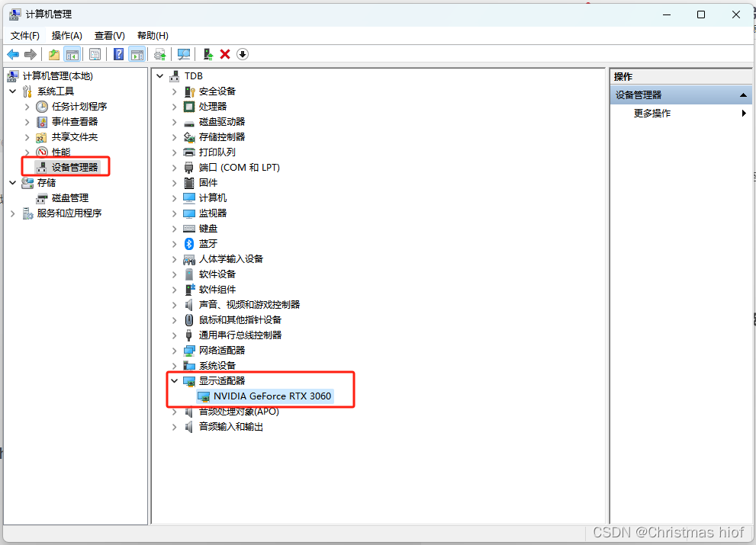Open the 更多操作 submenu arrow
This screenshot has width=756, height=545.
point(744,114)
